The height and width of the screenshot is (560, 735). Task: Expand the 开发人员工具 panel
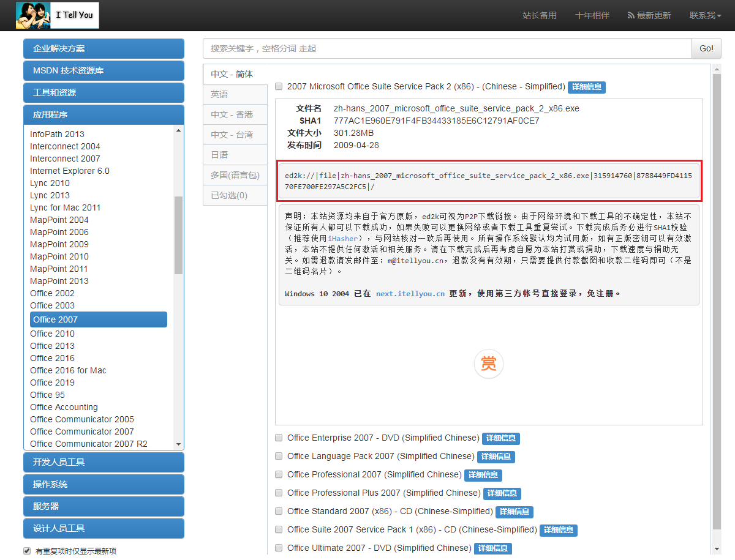coord(104,462)
